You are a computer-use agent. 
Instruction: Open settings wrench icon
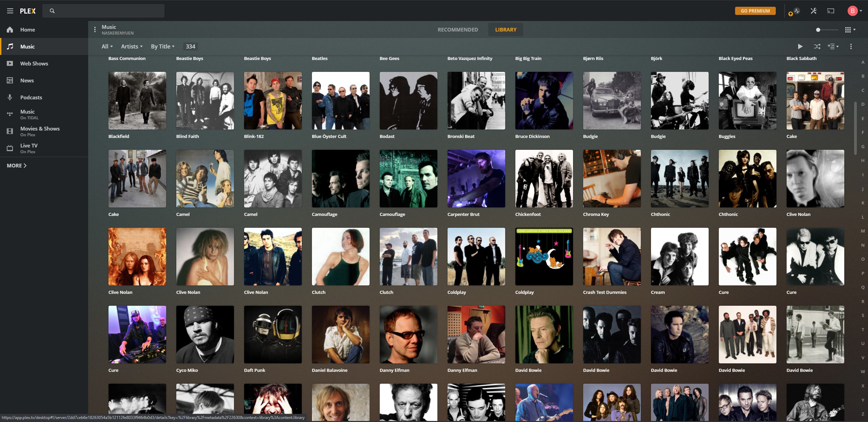click(x=814, y=11)
